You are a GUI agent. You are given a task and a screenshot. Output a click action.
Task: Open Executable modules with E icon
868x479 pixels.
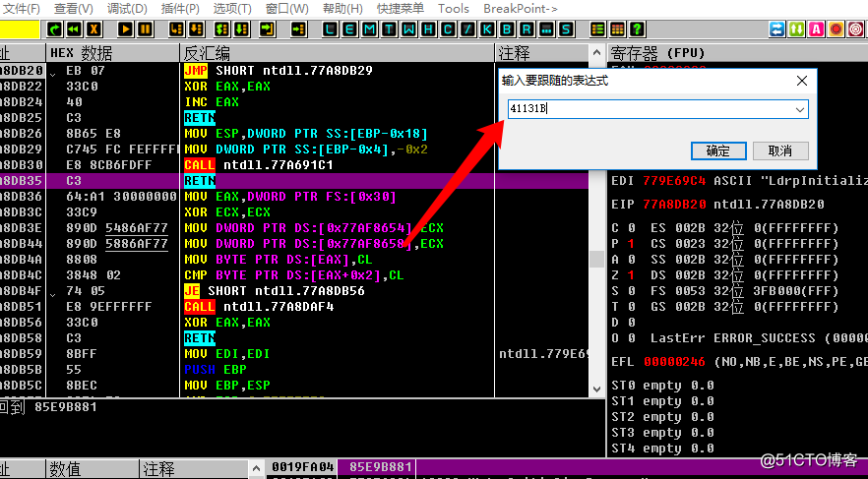[350, 30]
